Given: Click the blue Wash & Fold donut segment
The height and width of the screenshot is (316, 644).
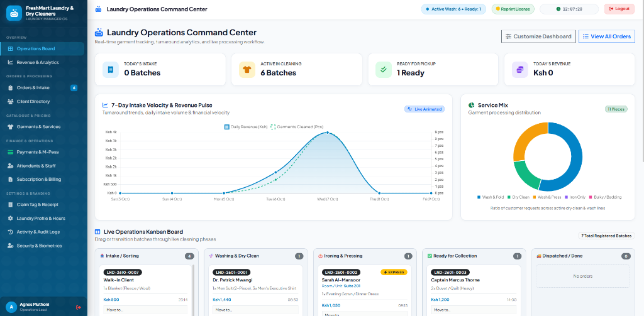Looking at the screenshot, I should pos(576,158).
